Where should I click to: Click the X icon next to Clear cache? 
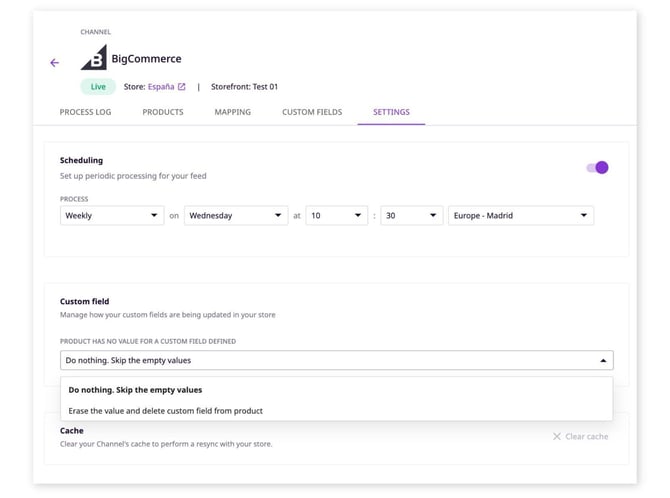[557, 436]
